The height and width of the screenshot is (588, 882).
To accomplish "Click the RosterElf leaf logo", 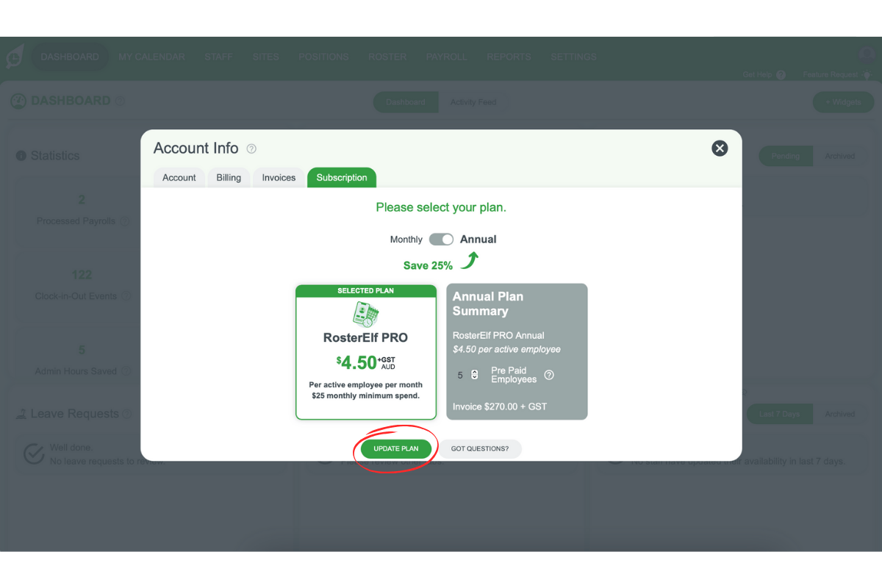I will (x=15, y=57).
